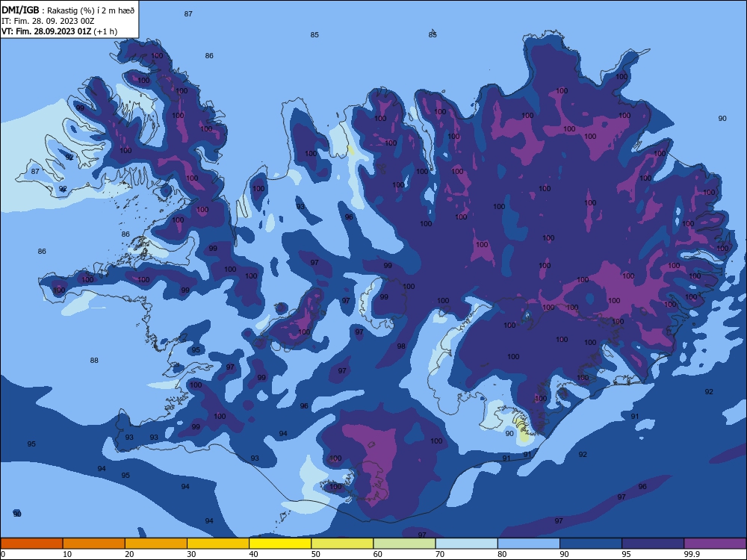
Task: Select the very light blue 70–80 legend swatch
Action: click(467, 544)
